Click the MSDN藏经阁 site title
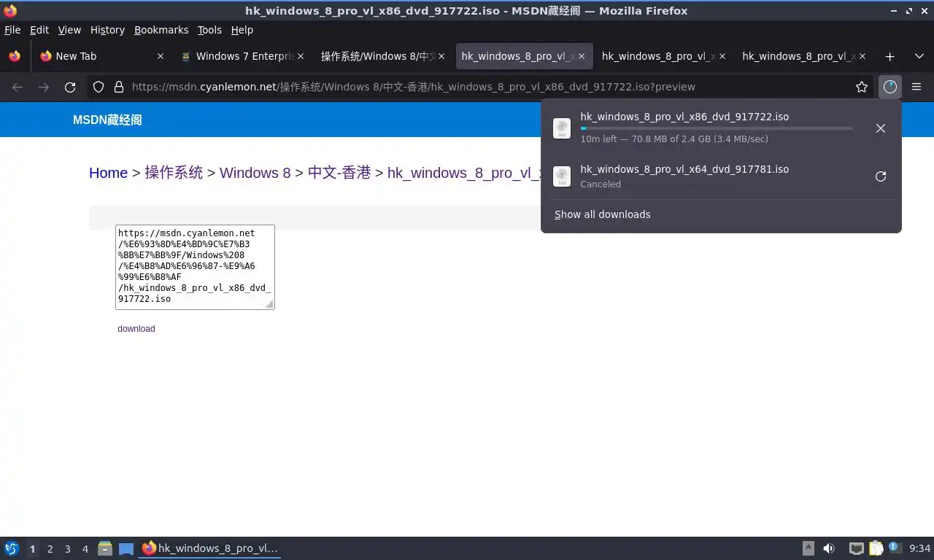The width and height of the screenshot is (934, 560). (x=107, y=120)
